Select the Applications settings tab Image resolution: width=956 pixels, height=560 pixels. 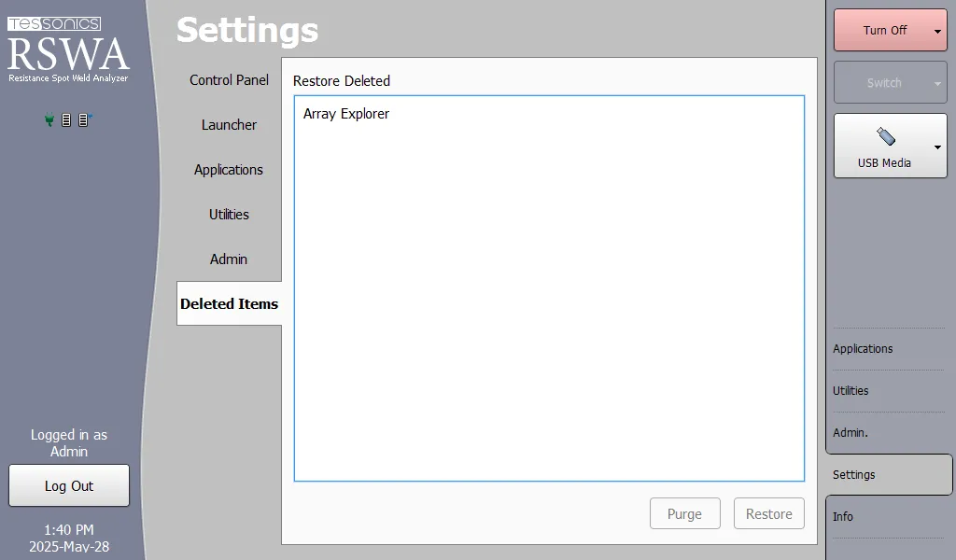(x=229, y=170)
